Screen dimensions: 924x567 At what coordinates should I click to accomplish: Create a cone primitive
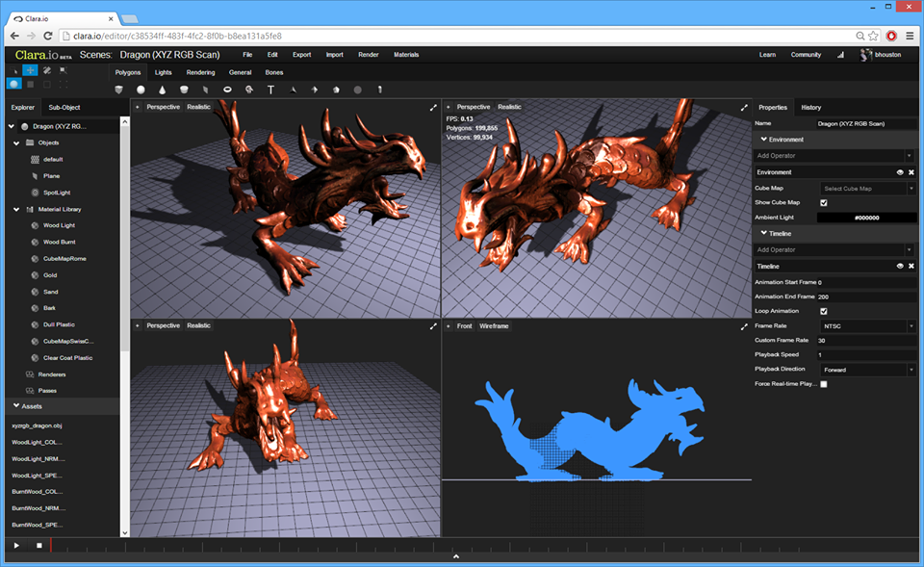[162, 90]
